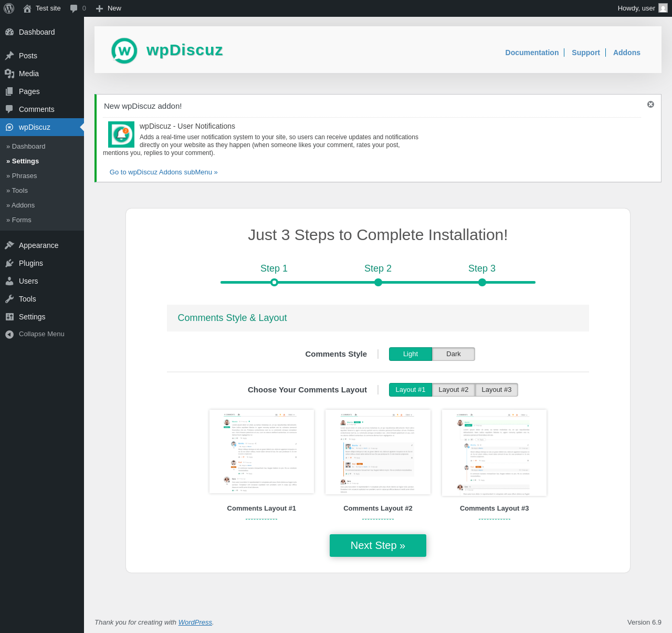Choose Layout #2 option button
Viewport: 672px width, 633px height.
[454, 390]
